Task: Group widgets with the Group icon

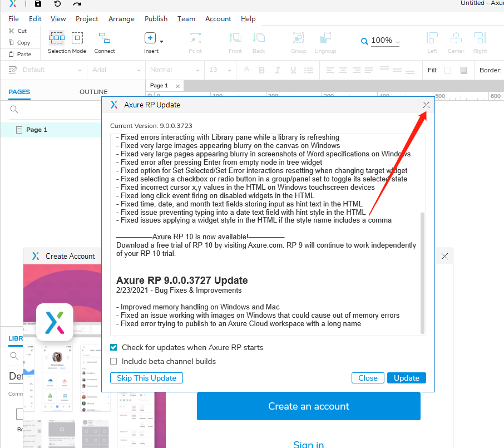Action: tap(298, 39)
